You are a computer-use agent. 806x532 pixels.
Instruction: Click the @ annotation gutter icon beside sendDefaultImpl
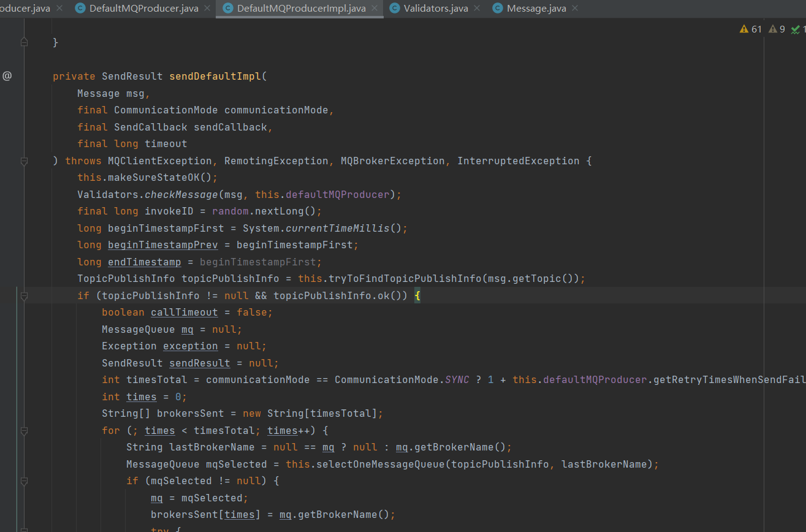tap(7, 76)
